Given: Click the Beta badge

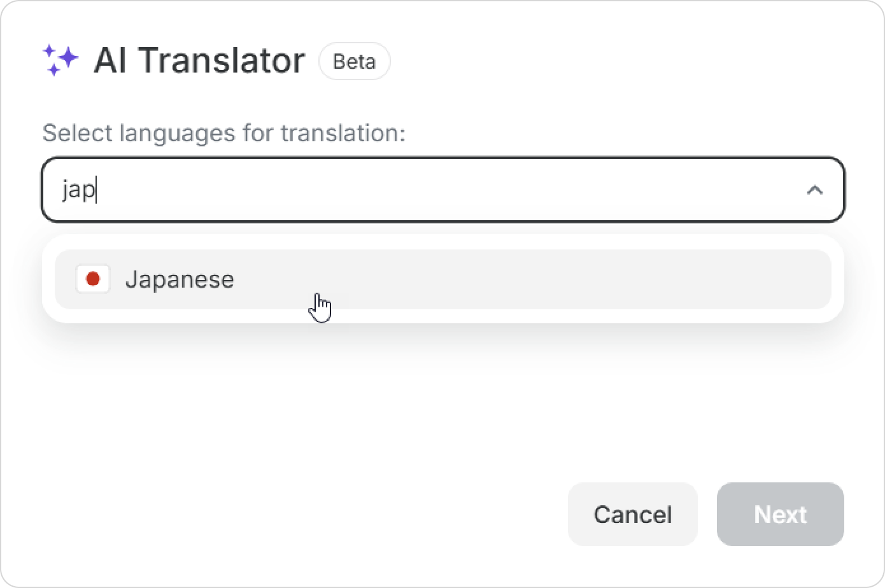Looking at the screenshot, I should pyautogui.click(x=354, y=61).
